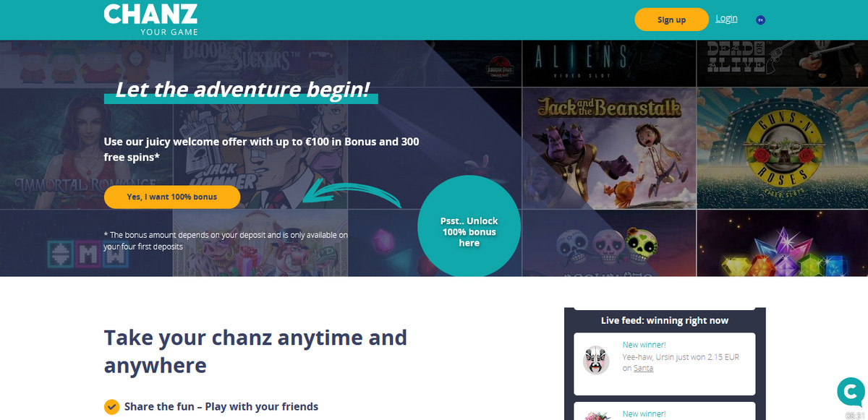Select the colorful gems Starburst thumbnail
Screen dimensions: 868x420
tap(783, 244)
